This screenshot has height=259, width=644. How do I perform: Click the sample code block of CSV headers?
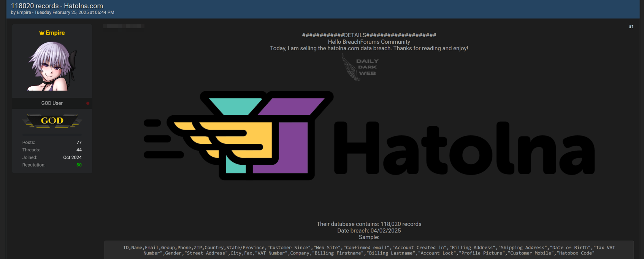click(x=369, y=250)
